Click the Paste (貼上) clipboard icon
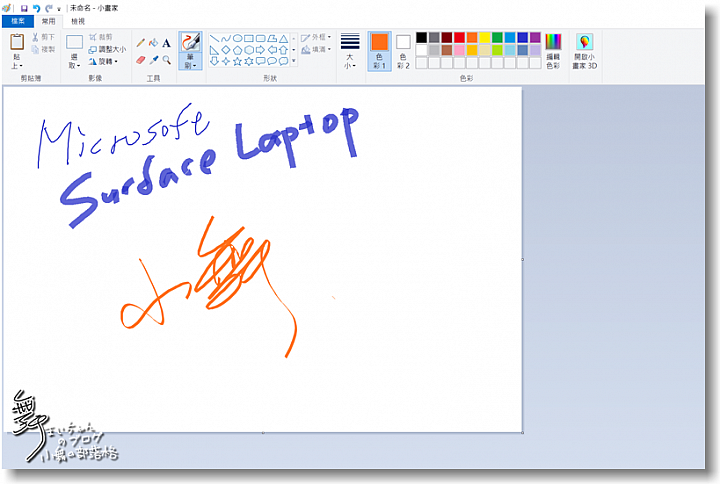This screenshot has width=720, height=484. click(17, 42)
